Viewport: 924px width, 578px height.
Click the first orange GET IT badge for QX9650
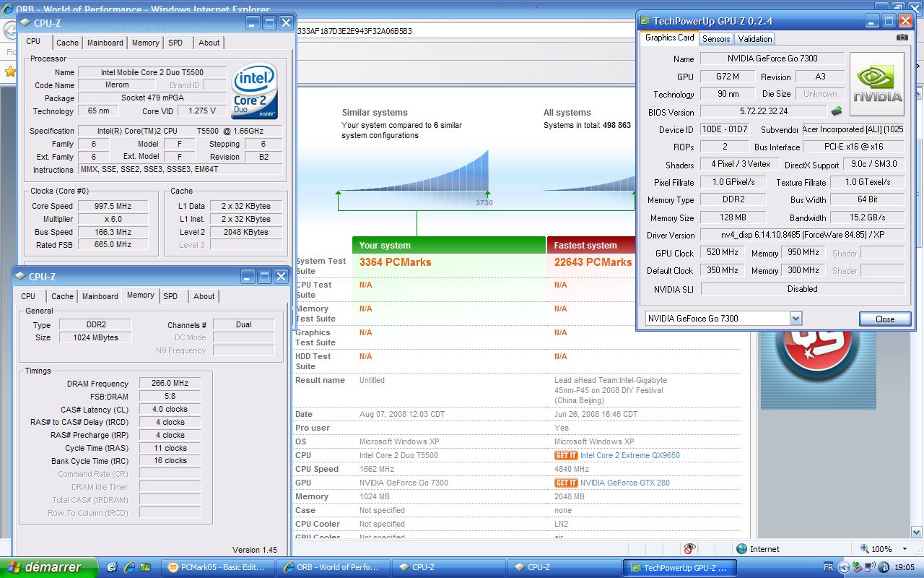tap(566, 455)
